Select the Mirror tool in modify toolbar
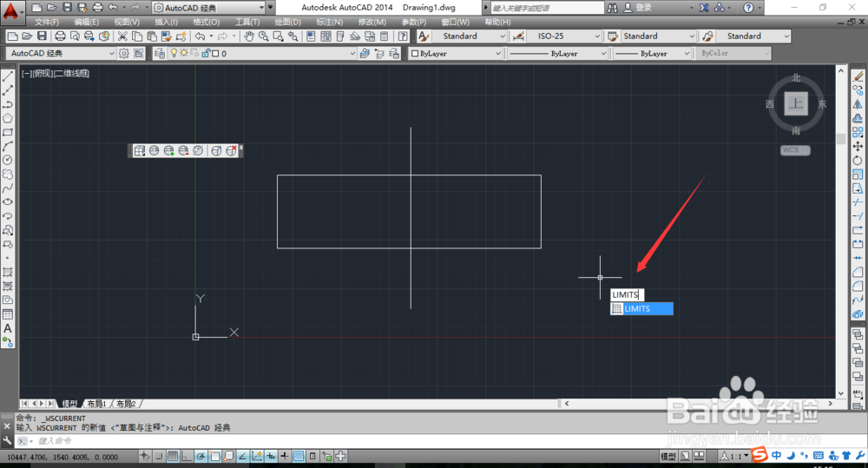Screen dimensions: 868x468 click(x=858, y=104)
